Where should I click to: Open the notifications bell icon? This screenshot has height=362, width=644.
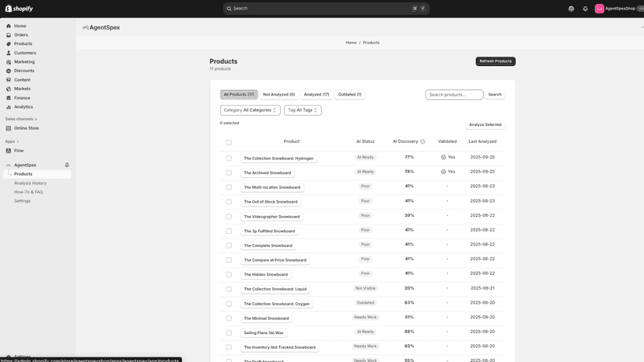point(585,9)
